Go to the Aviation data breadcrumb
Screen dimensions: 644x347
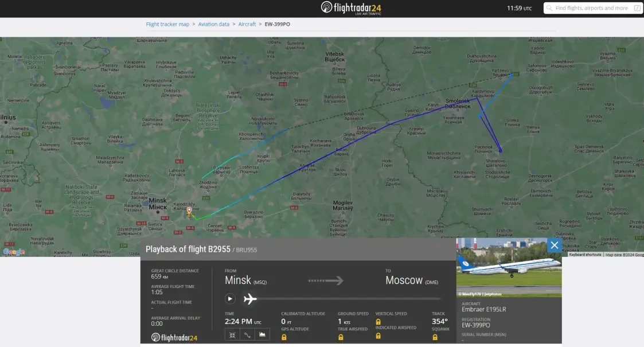pyautogui.click(x=213, y=24)
